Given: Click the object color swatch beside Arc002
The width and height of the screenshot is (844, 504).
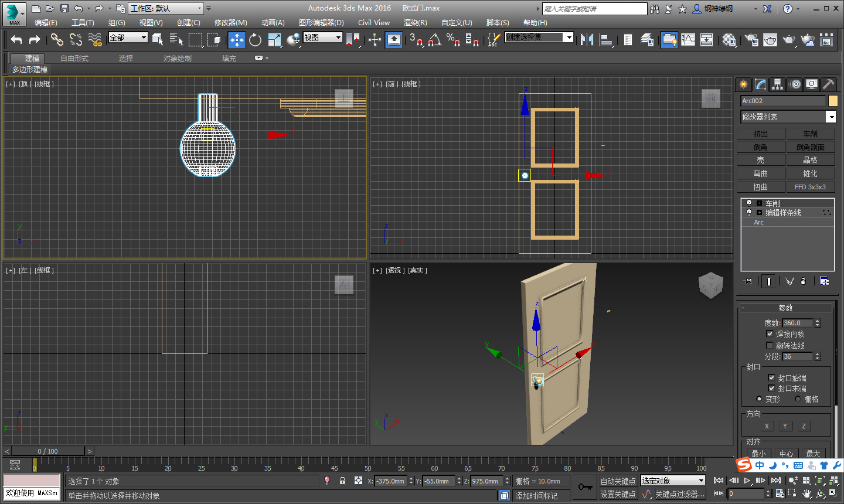Looking at the screenshot, I should click(833, 101).
